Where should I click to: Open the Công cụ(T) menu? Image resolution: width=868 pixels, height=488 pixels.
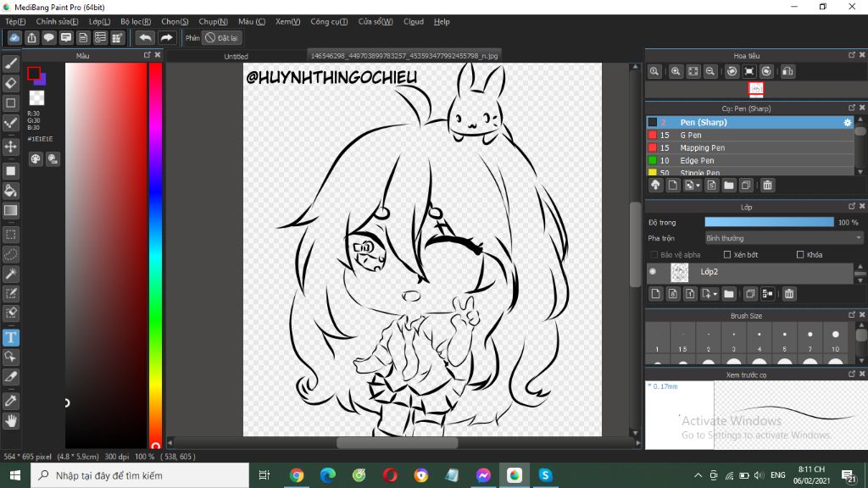point(329,21)
